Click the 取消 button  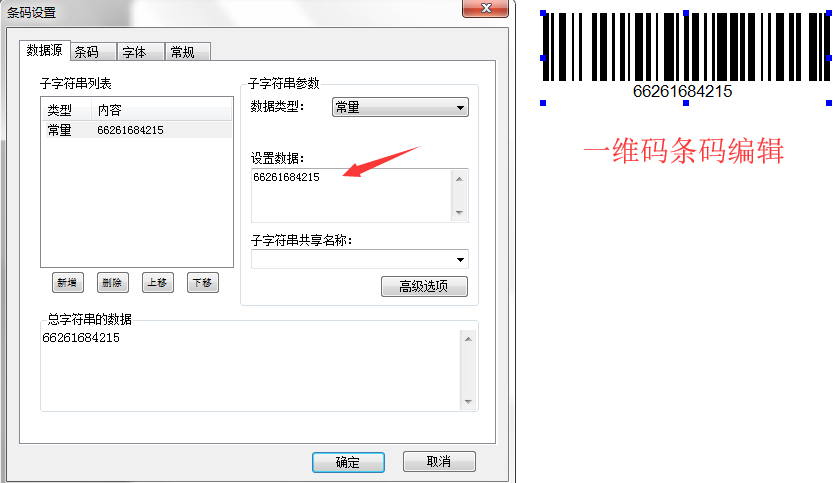point(439,461)
